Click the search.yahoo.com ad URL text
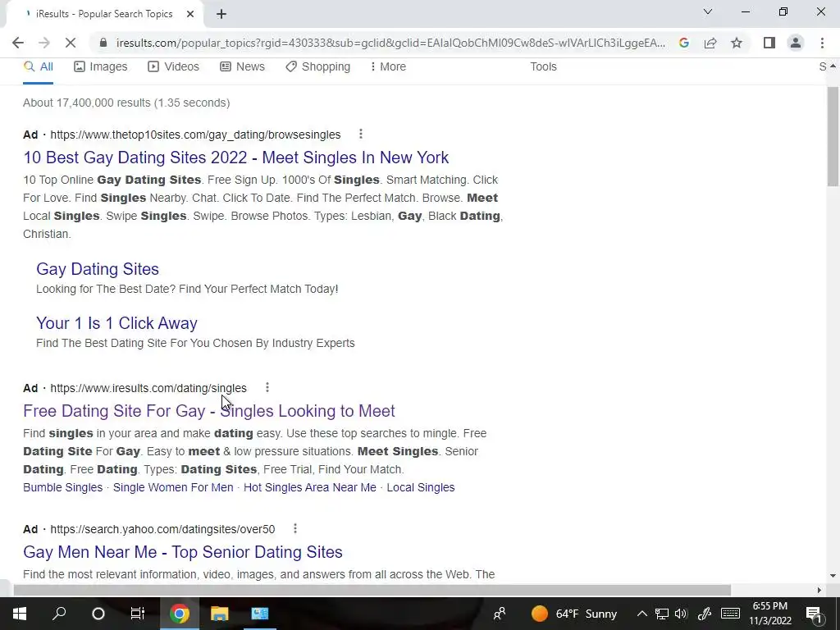The height and width of the screenshot is (630, 840). [x=163, y=529]
